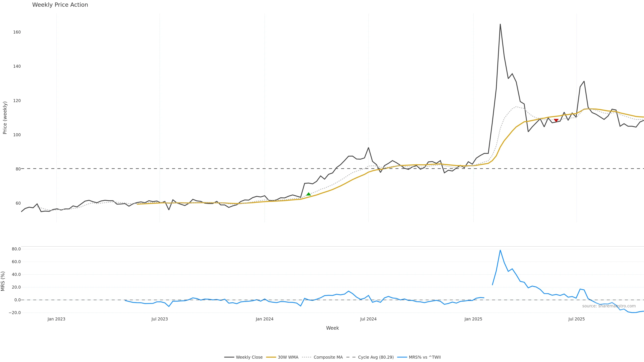The image size is (644, 362).
Task: Click the Weekly Price Action chart title
Action: [x=60, y=5]
